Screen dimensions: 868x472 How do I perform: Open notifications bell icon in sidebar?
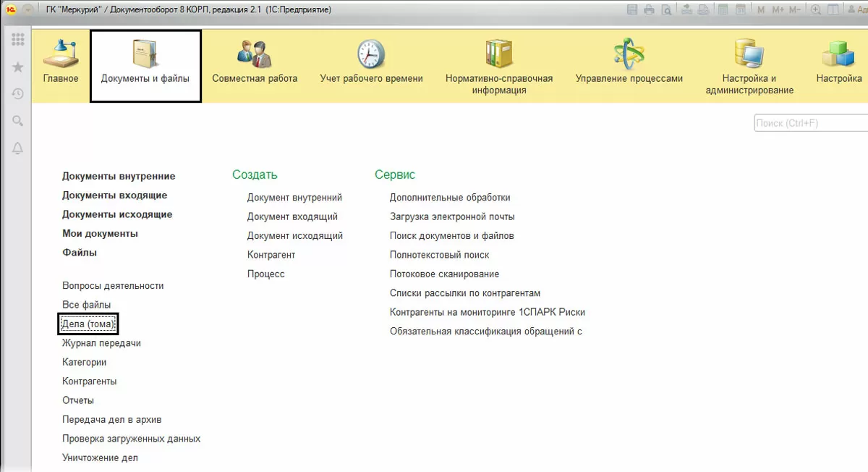tap(18, 148)
